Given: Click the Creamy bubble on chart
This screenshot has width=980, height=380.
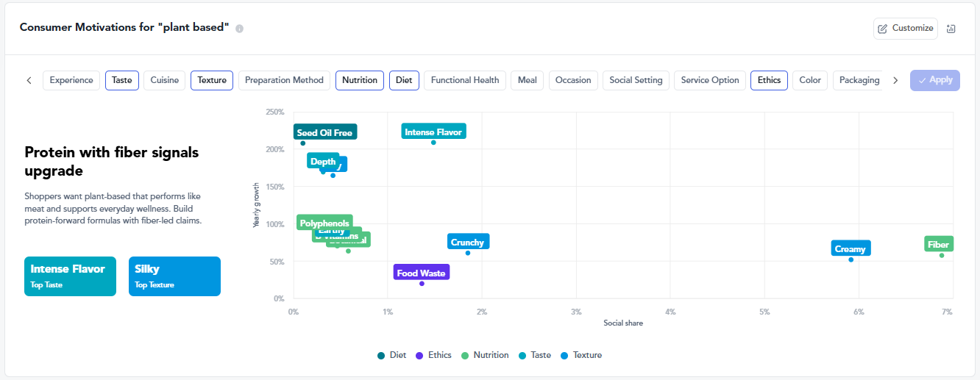Looking at the screenshot, I should click(x=851, y=259).
